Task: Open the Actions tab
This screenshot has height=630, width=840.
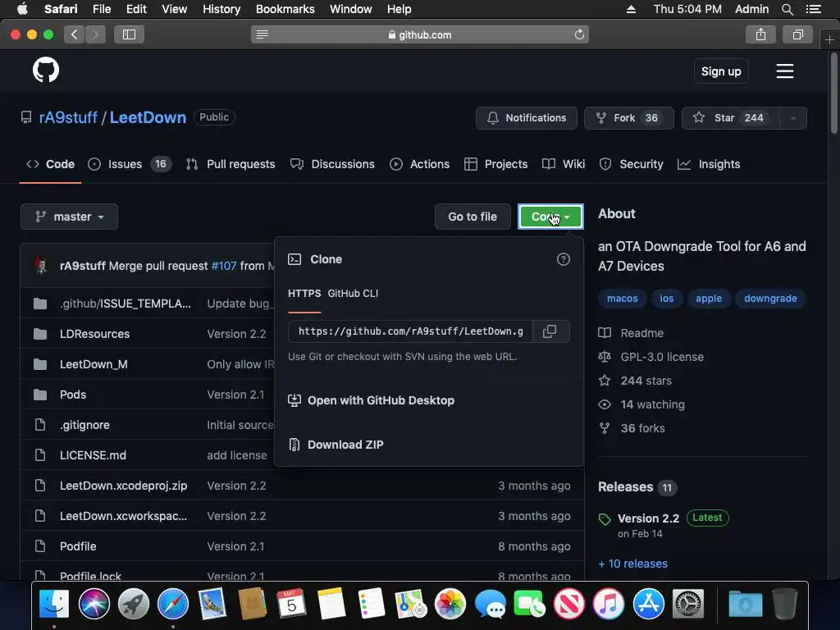Action: coord(419,164)
